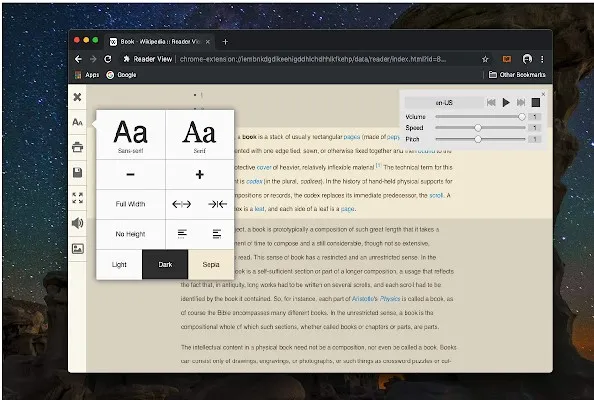594x400 pixels.
Task: Choose the Sans-serif font option
Action: click(130, 135)
